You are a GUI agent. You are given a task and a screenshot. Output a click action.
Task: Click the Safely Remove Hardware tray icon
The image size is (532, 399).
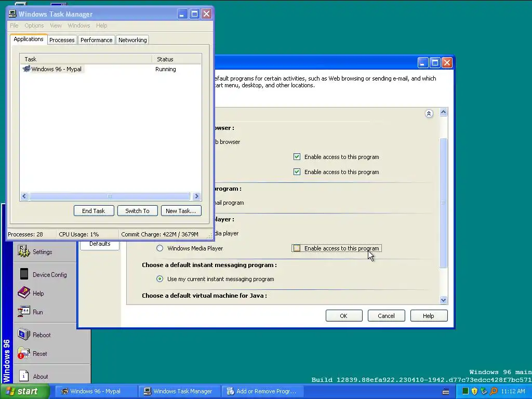pyautogui.click(x=484, y=391)
